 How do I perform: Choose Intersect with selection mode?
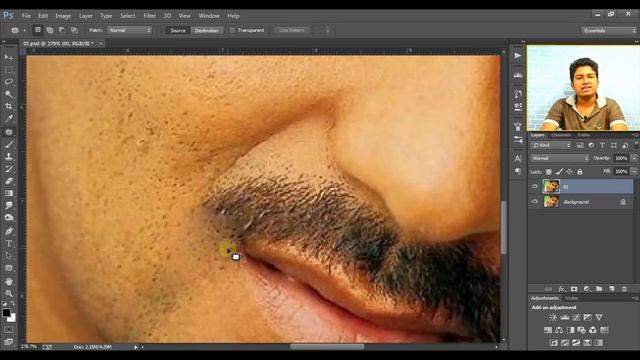(74, 30)
